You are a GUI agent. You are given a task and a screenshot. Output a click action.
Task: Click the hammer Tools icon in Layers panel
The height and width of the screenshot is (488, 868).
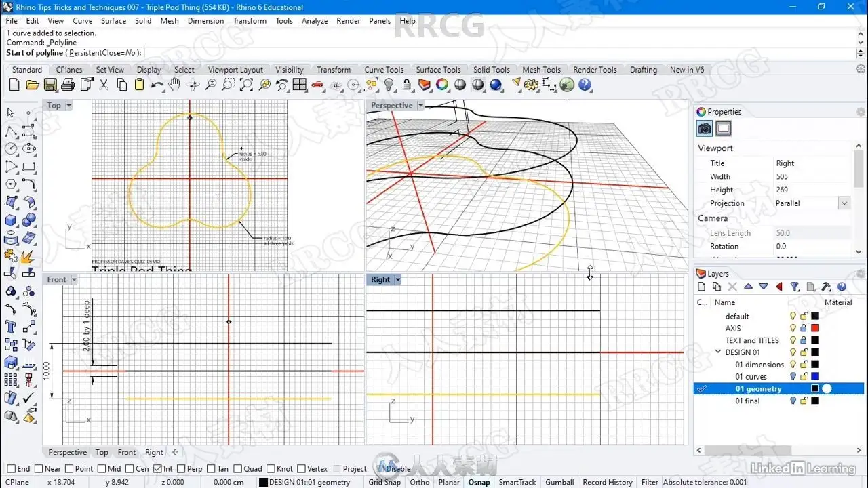[826, 287]
